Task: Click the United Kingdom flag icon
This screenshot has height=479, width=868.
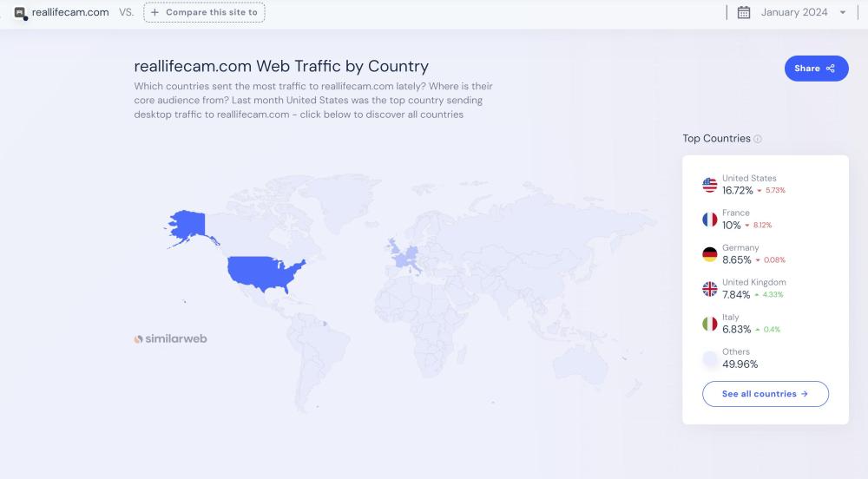Action: tap(710, 289)
